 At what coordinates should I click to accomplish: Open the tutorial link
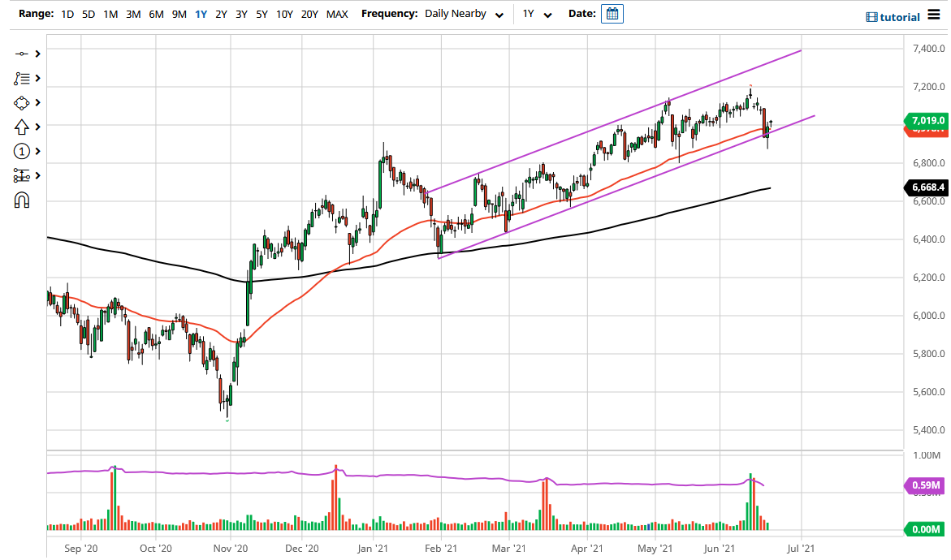pyautogui.click(x=900, y=17)
